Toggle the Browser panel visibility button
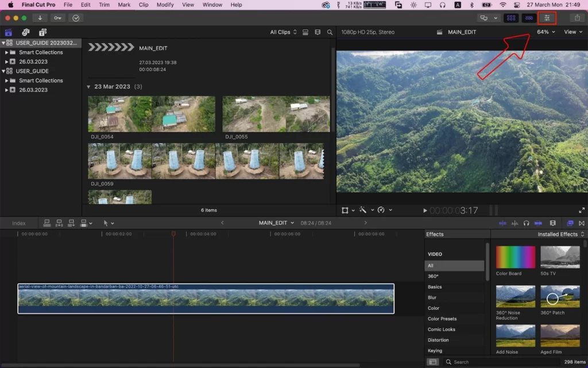 (x=510, y=18)
